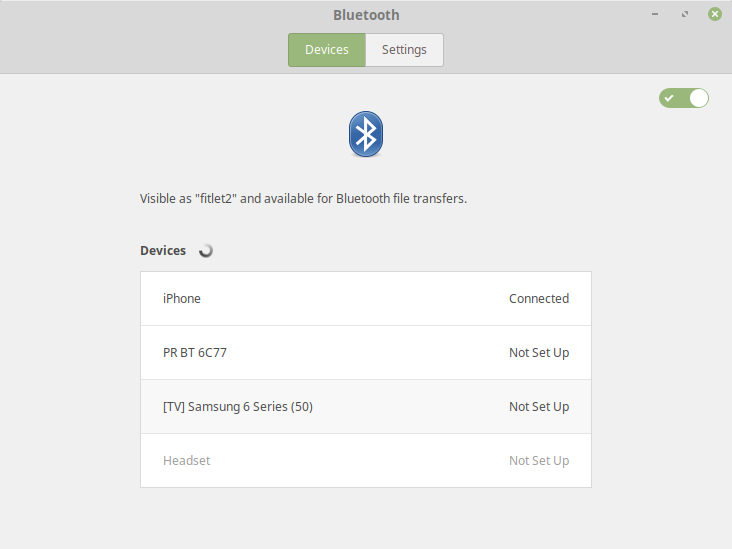Close the Bluetooth window with the green X

pyautogui.click(x=714, y=14)
